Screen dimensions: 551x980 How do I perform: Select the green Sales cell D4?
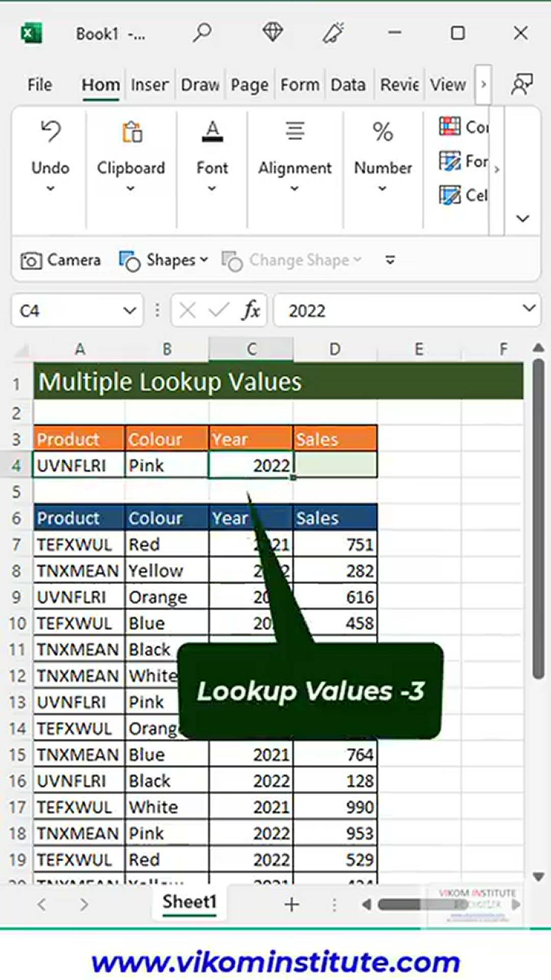tap(335, 465)
